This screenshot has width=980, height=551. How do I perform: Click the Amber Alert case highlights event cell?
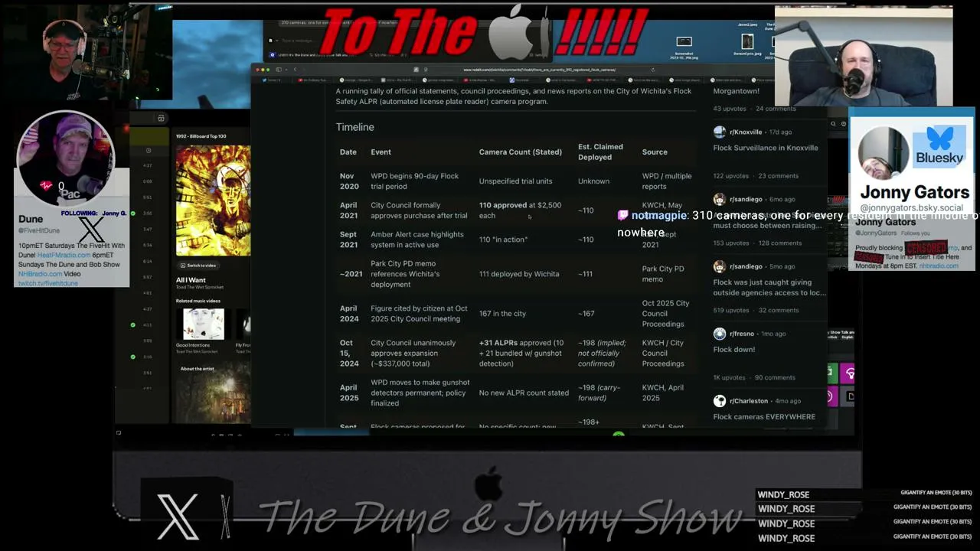tap(417, 240)
